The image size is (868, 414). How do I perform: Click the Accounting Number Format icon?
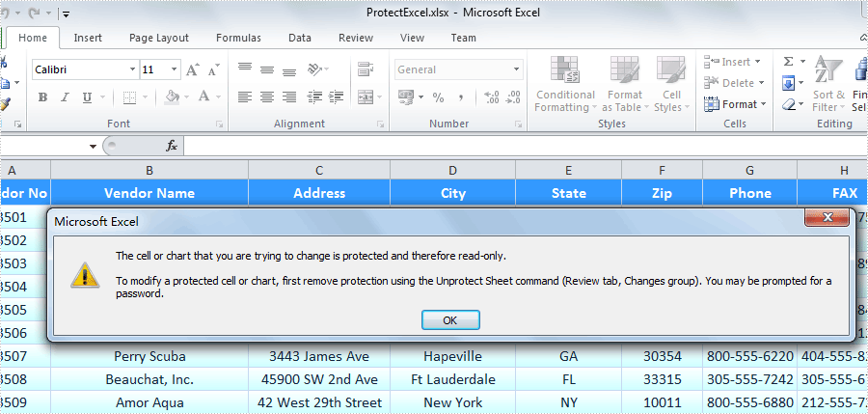pos(406,97)
